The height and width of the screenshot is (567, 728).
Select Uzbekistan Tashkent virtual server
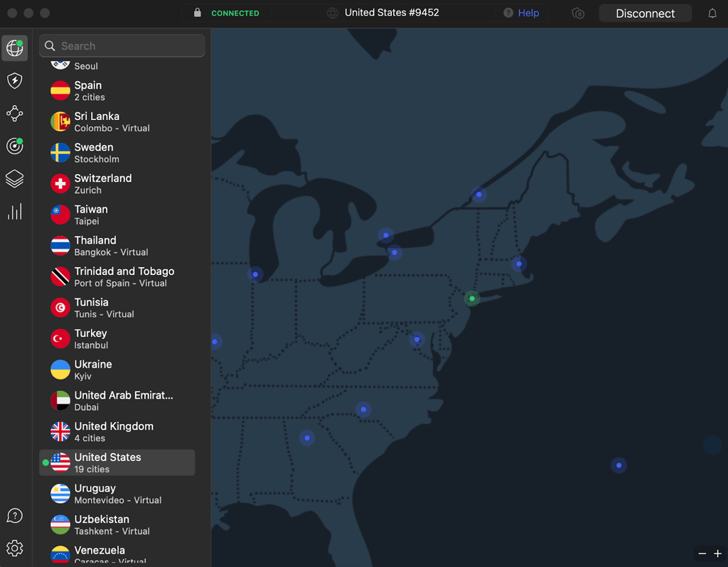(x=117, y=525)
